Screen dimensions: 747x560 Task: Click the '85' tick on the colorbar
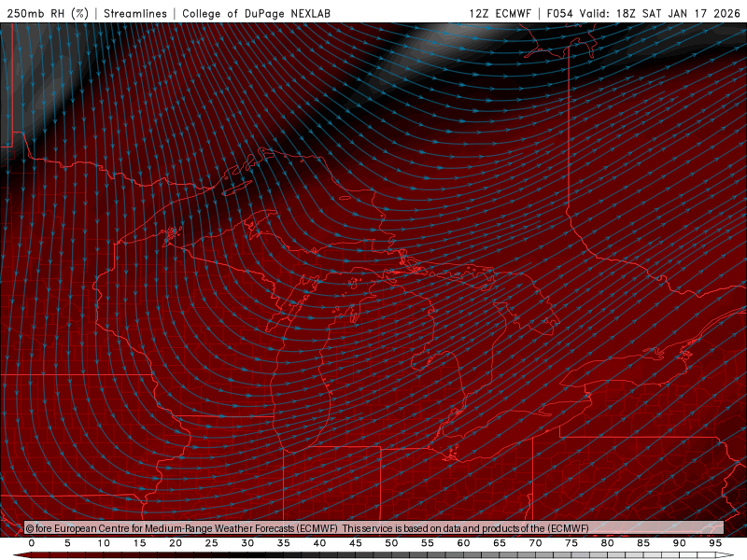(643, 543)
